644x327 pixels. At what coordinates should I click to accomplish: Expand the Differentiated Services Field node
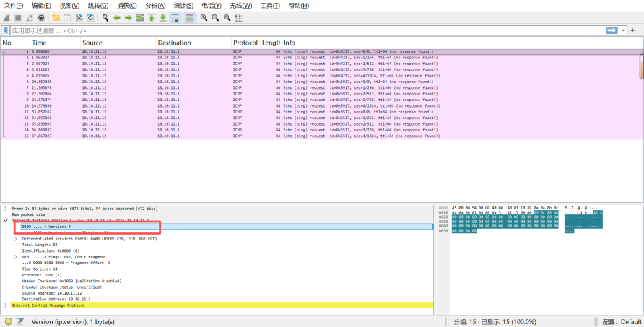pos(16,238)
